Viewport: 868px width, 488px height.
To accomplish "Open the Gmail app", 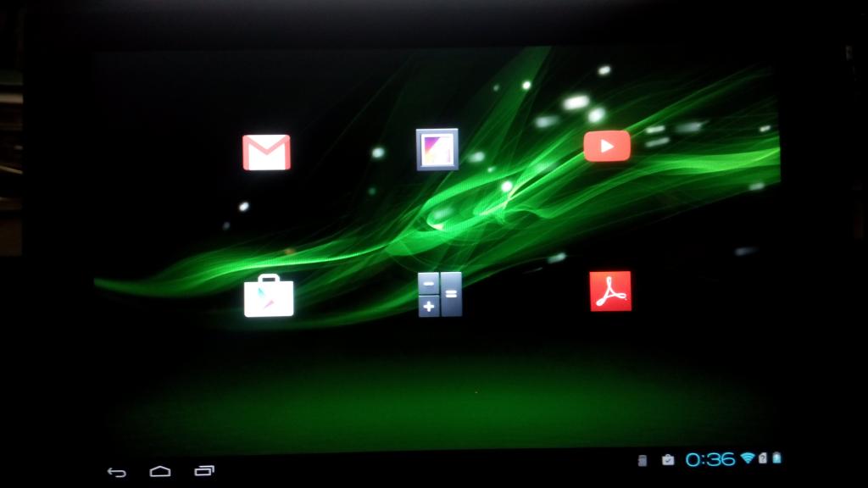I will tap(266, 152).
